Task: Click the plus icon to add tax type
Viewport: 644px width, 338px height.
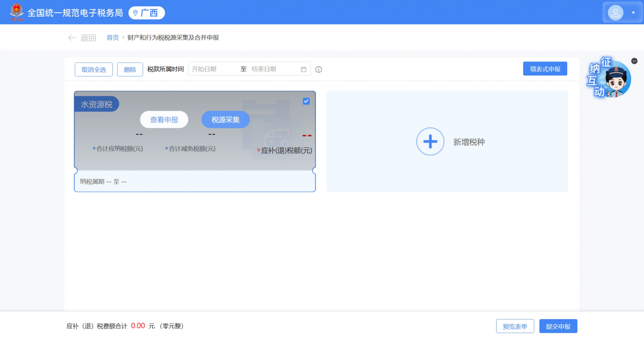Action: click(x=430, y=141)
